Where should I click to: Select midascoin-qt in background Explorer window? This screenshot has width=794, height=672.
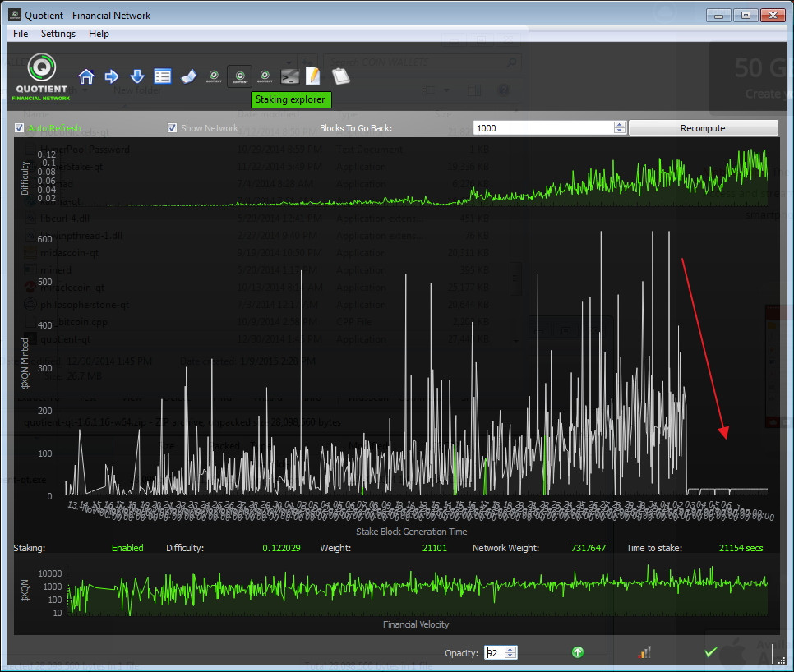coord(69,252)
